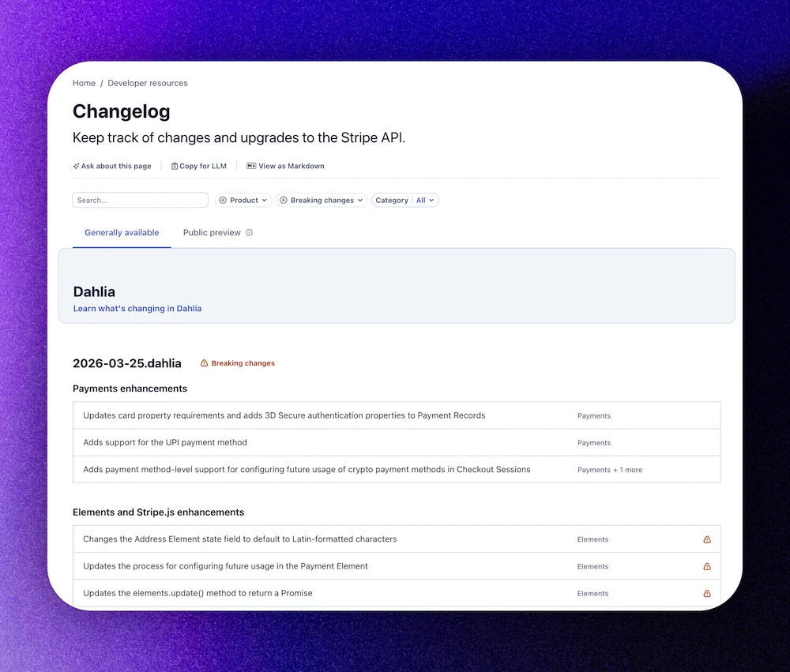790x672 pixels.
Task: Click the Dahlia release heading
Action: point(94,291)
